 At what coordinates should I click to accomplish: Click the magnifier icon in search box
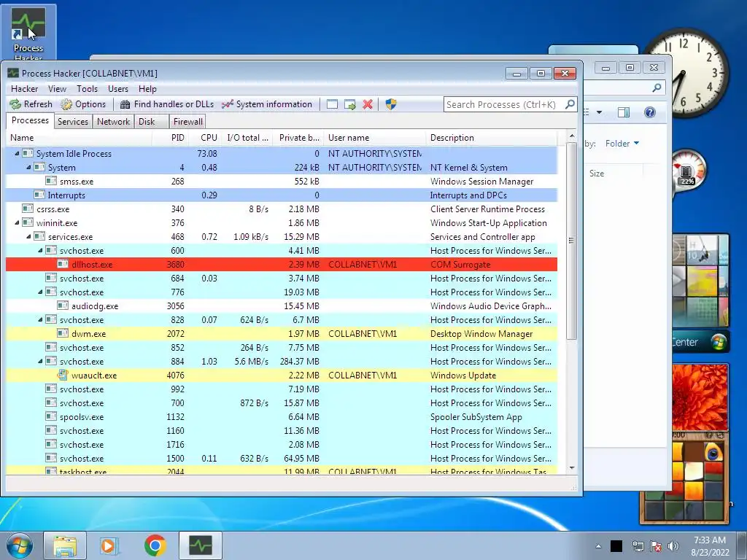coord(569,104)
